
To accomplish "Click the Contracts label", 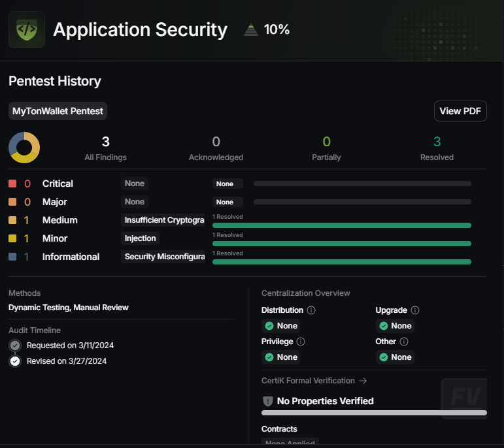I will click(x=279, y=429).
